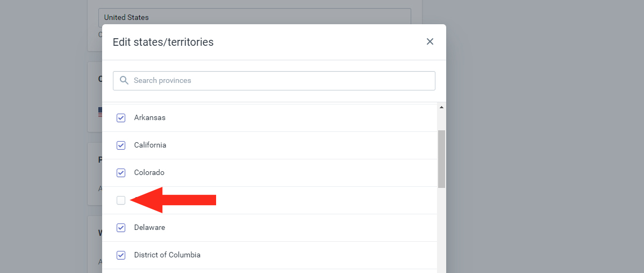Screen dimensions: 644x273
Task: Click the Edit states/territories dialog title
Action: coord(163,42)
